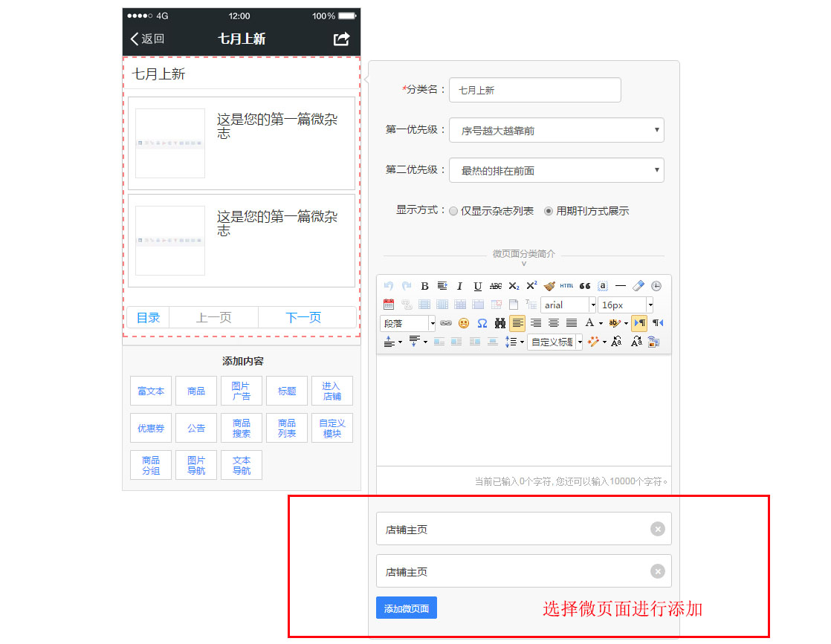831x644 pixels.
Task: Click the underline formatting icon
Action: tap(477, 286)
